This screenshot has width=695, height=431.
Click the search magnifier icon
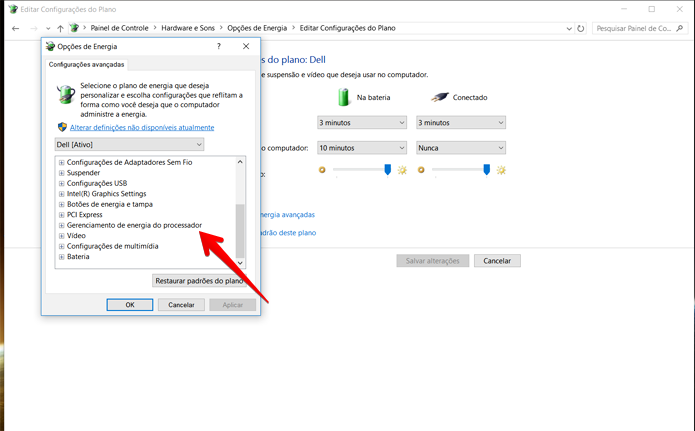[x=679, y=28]
